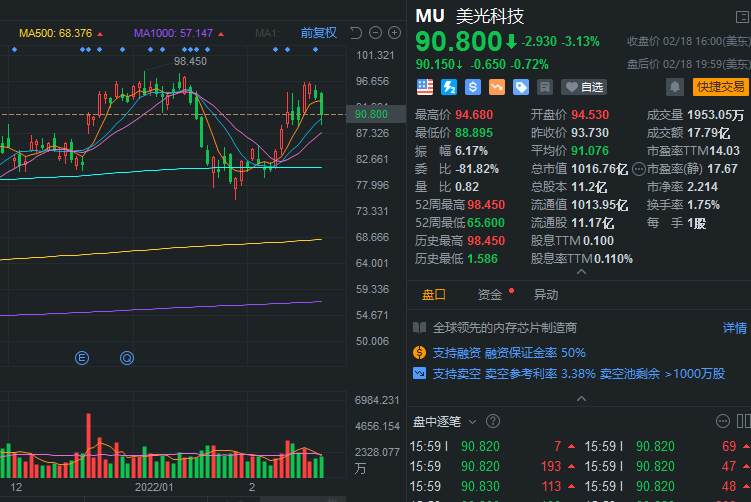Click the blue price tag icon
The height and width of the screenshot is (502, 751).
(x=521, y=87)
